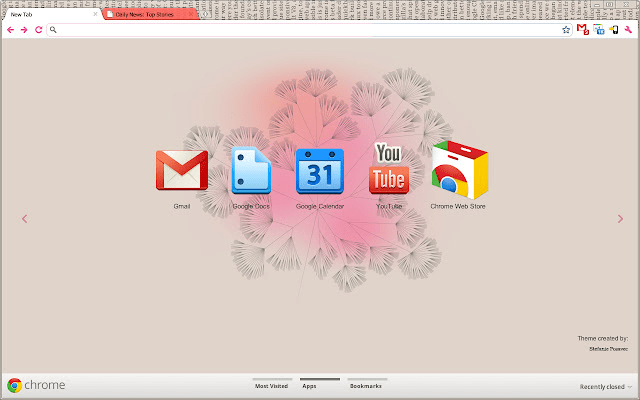The width and height of the screenshot is (640, 400).
Task: Open the Chrome Web Store
Action: tap(458, 171)
